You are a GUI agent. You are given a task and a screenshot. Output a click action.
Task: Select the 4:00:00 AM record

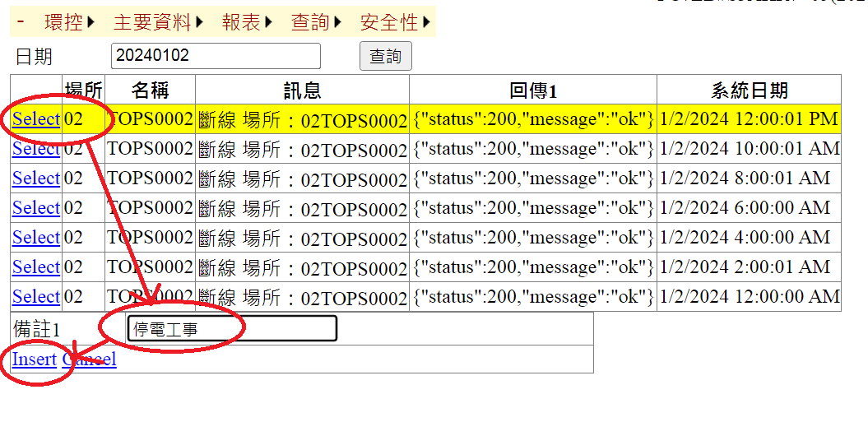36,238
